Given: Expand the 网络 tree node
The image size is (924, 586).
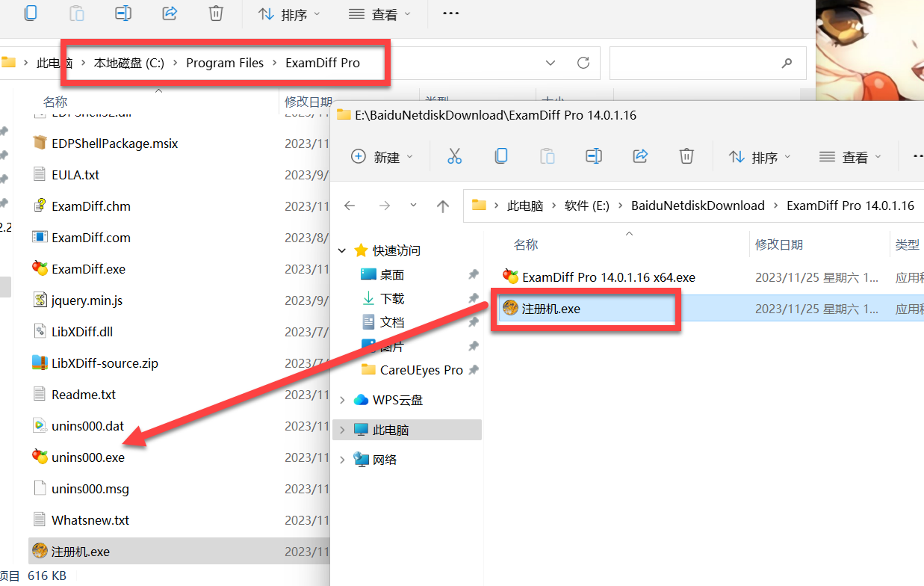Looking at the screenshot, I should coord(343,460).
